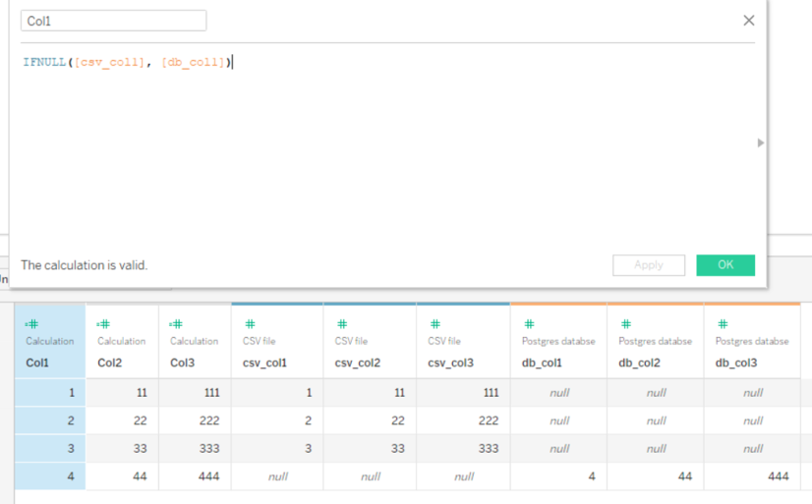812x504 pixels.
Task: Select the Col1 column header
Action: 50,342
